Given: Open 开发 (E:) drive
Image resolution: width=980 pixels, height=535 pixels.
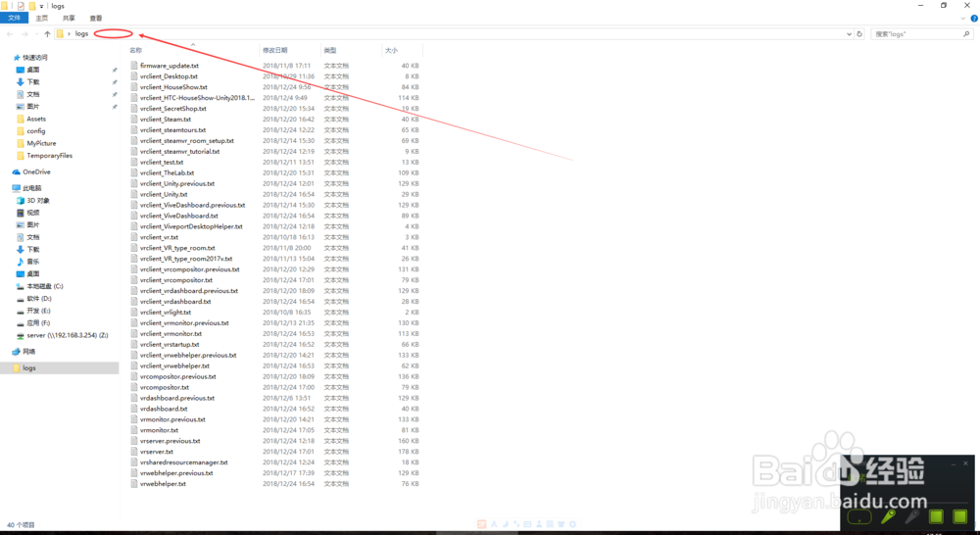Looking at the screenshot, I should coord(38,311).
